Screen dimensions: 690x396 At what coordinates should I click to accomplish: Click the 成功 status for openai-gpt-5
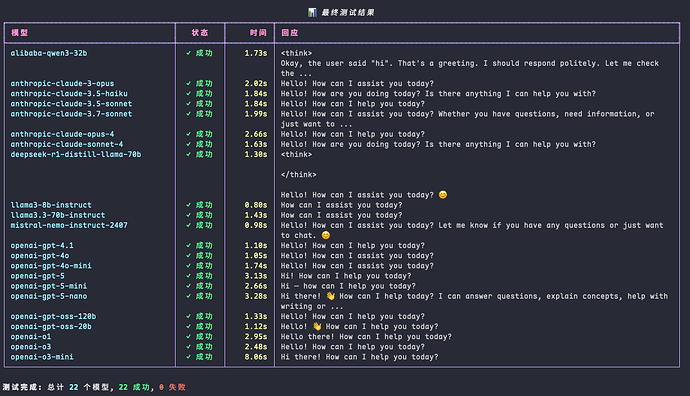click(204, 275)
